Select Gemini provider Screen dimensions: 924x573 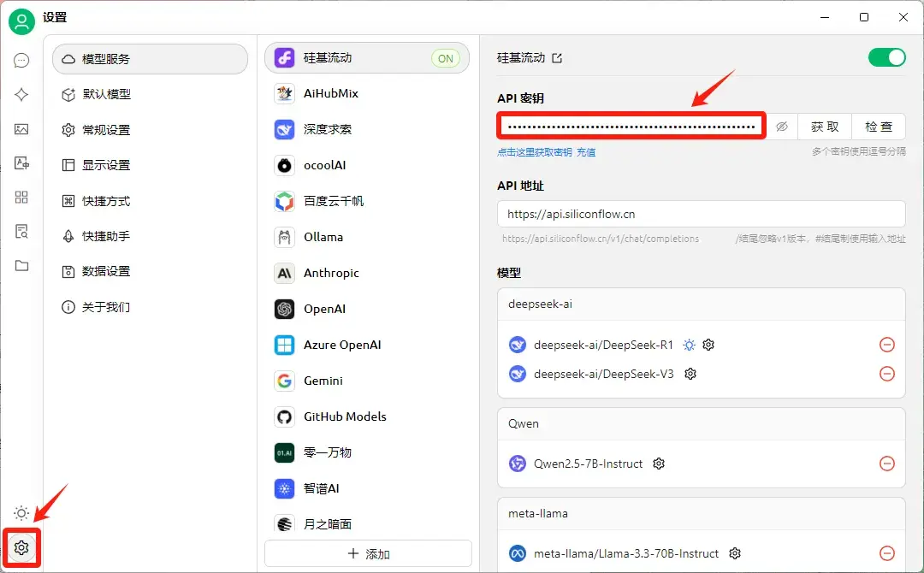366,381
